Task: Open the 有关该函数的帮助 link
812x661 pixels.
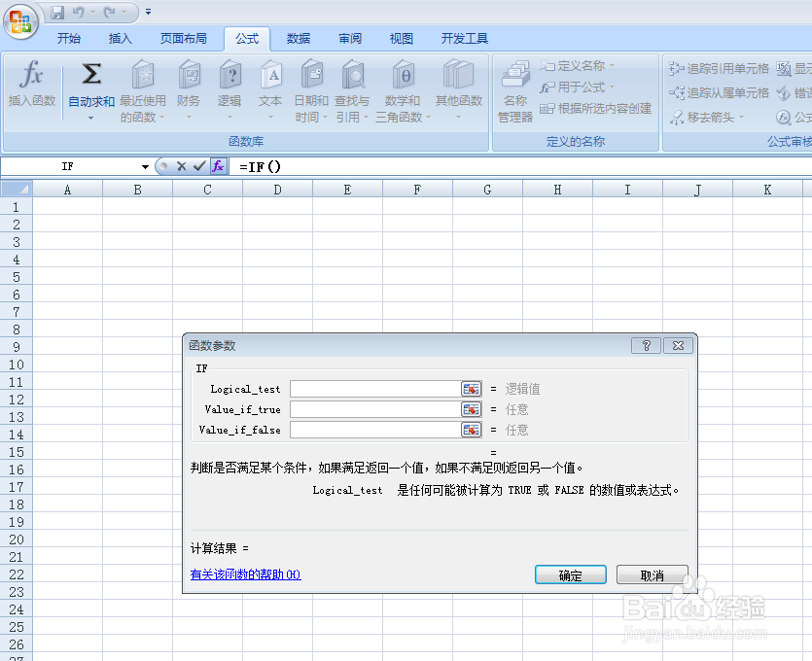Action: pos(245,574)
